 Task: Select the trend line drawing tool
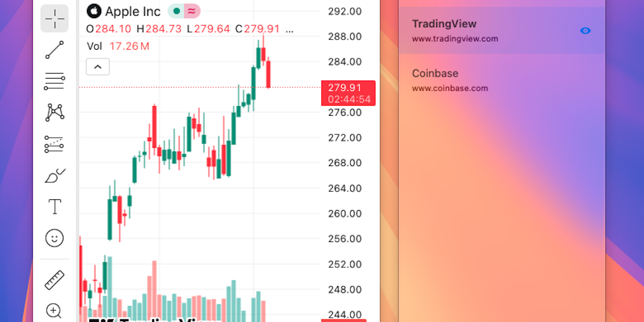coord(55,50)
